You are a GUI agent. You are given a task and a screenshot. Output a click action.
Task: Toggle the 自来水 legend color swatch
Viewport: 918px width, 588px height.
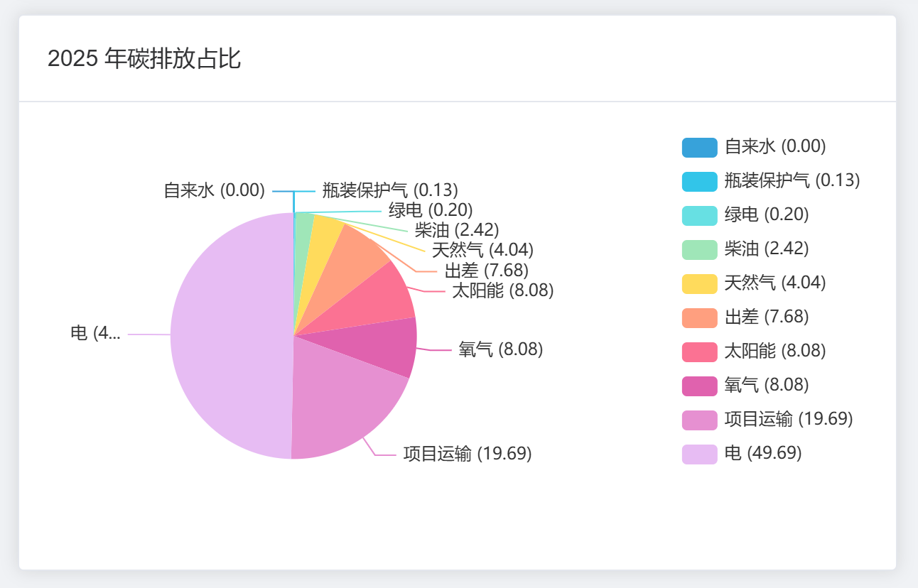coord(699,148)
